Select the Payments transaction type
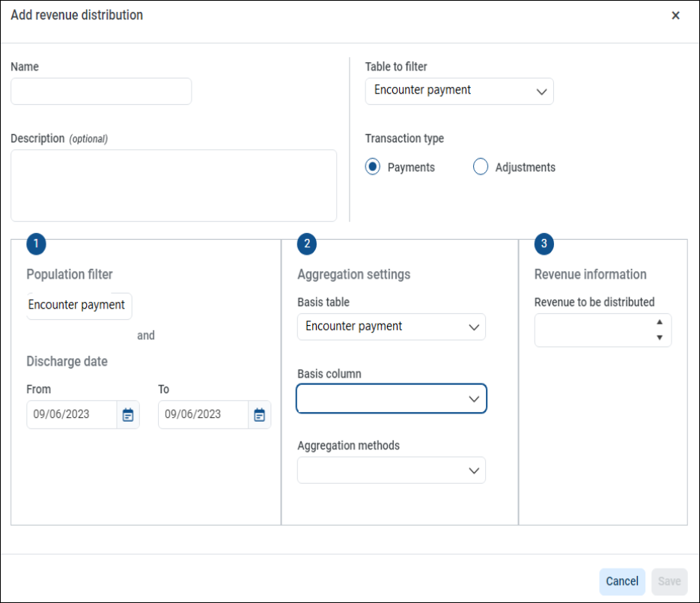700x603 pixels. tap(373, 166)
